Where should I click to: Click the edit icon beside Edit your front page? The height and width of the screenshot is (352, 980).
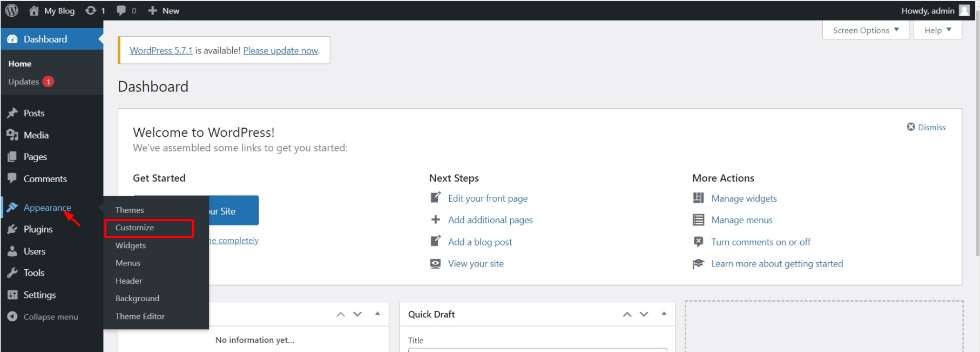pyautogui.click(x=435, y=198)
